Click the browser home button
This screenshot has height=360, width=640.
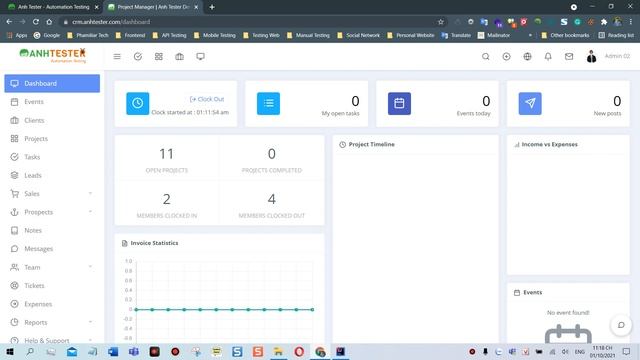49,22
